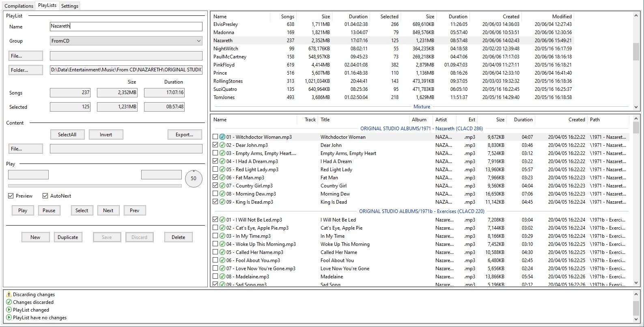The height and width of the screenshot is (327, 644).
Task: Click green check icon beside 07 - Love Now You're Gone.mp3
Action: coord(222,269)
